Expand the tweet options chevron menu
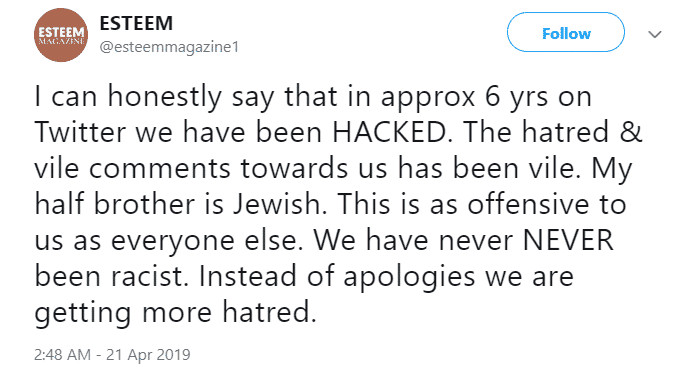 [x=655, y=34]
